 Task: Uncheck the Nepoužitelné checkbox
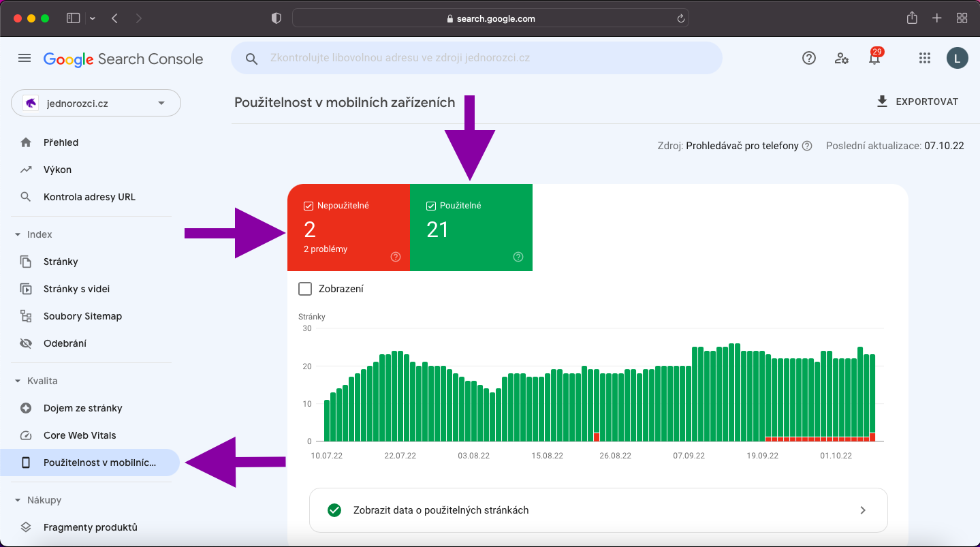pos(309,206)
